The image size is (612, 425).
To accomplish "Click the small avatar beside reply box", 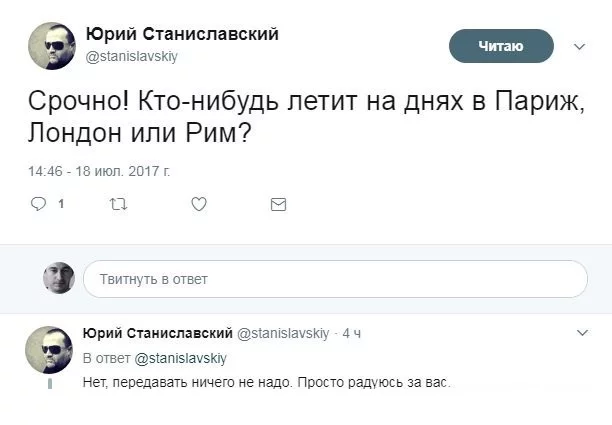I will 59,278.
